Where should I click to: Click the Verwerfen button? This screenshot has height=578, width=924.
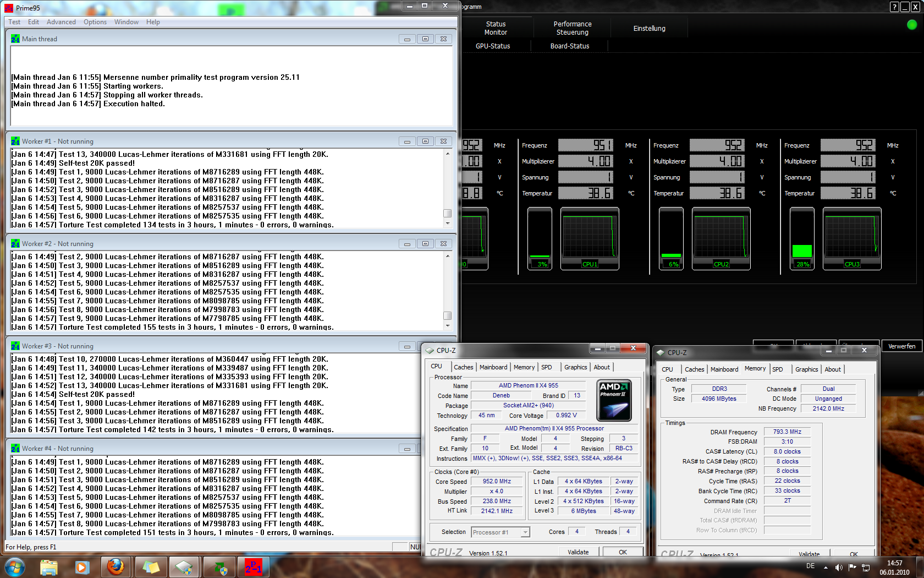point(902,346)
